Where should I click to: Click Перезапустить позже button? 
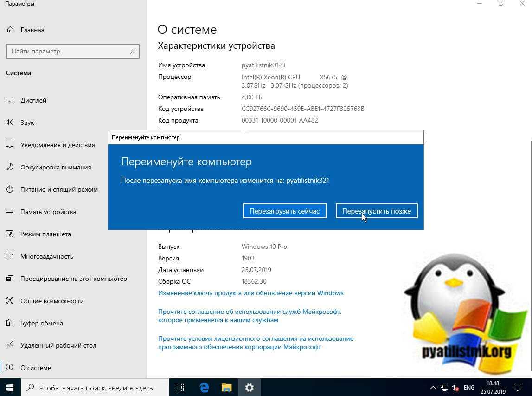point(377,211)
